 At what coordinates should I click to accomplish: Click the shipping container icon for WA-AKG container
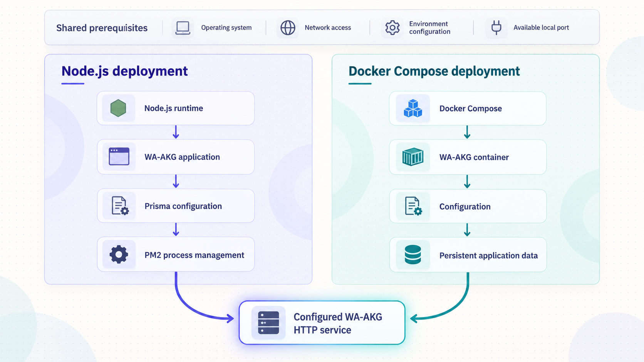pyautogui.click(x=413, y=157)
